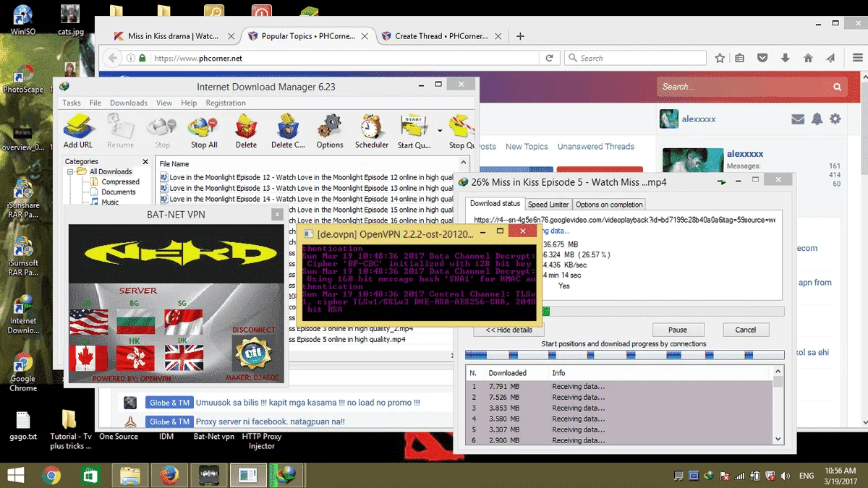Open Start Queue dropdown arrow
This screenshot has width=868, height=488.
coord(439,131)
